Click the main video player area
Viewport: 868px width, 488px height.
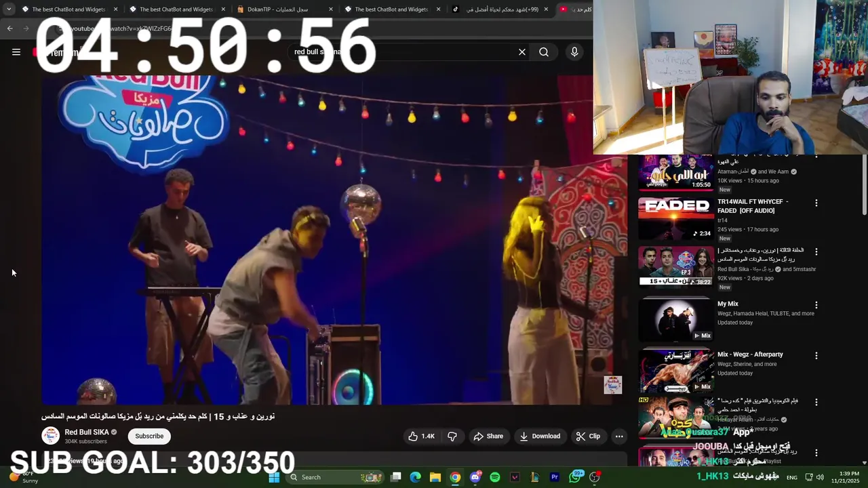(x=334, y=240)
